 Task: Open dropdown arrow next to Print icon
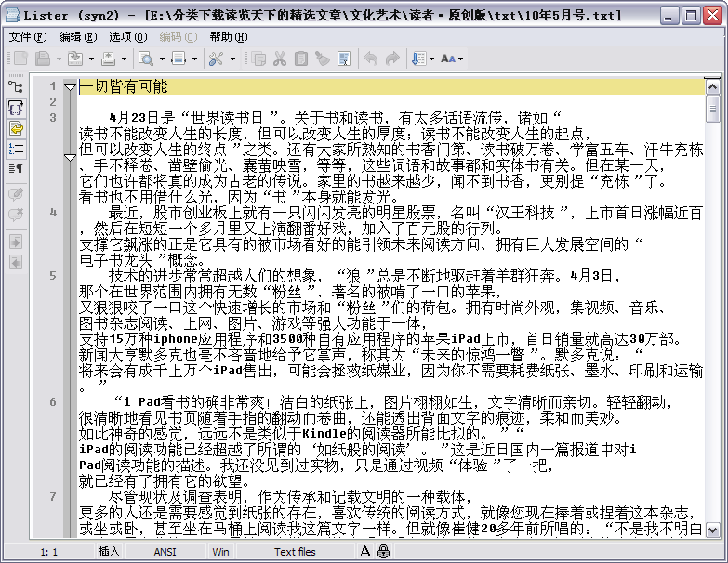(124, 59)
